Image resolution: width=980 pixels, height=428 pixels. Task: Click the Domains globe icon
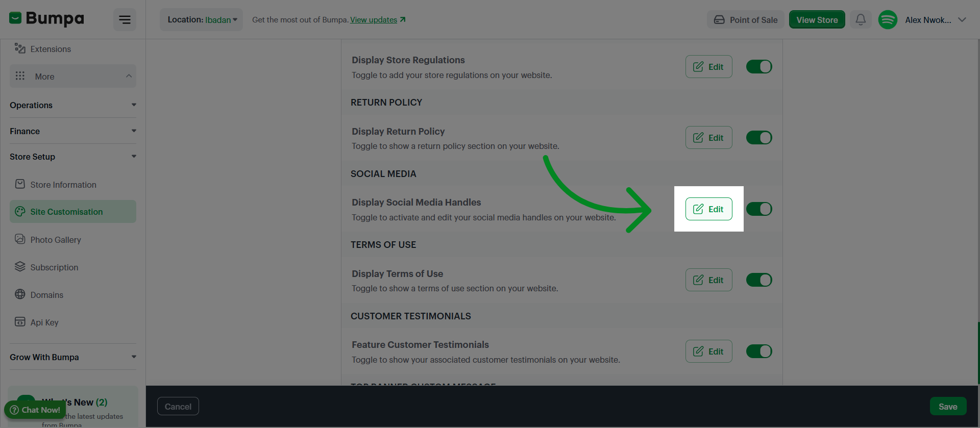pos(20,294)
